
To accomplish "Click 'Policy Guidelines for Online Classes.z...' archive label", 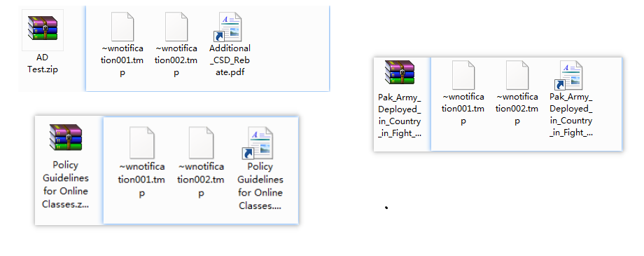I will pos(66,184).
